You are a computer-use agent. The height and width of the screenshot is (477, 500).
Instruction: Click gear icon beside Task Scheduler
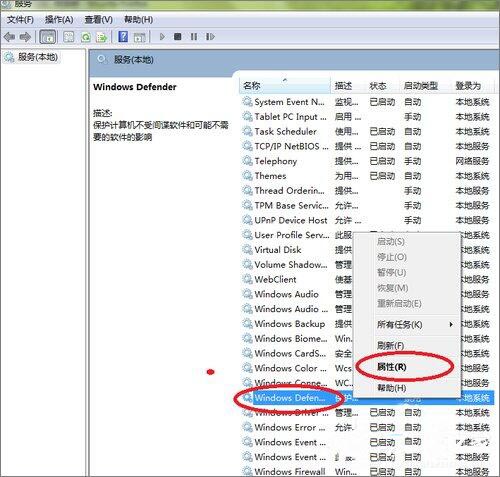click(x=247, y=131)
